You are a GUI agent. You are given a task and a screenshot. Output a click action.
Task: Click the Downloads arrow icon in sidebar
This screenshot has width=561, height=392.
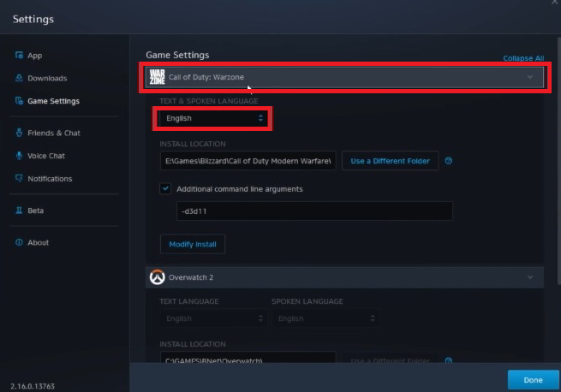point(19,78)
